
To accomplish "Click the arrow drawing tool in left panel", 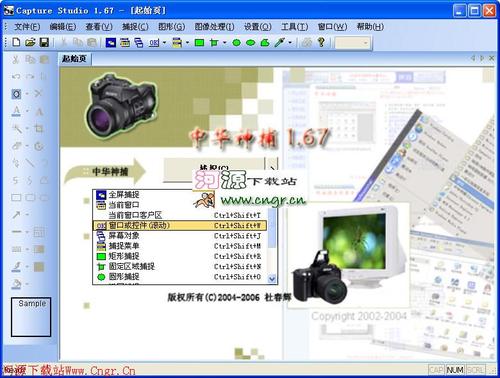I will 16,214.
